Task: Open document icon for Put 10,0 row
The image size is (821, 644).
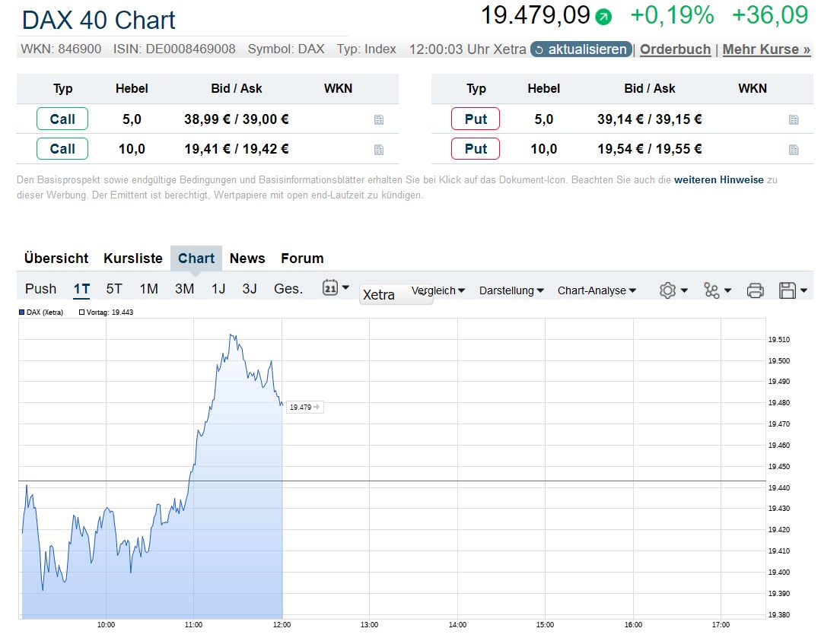Action: click(794, 149)
